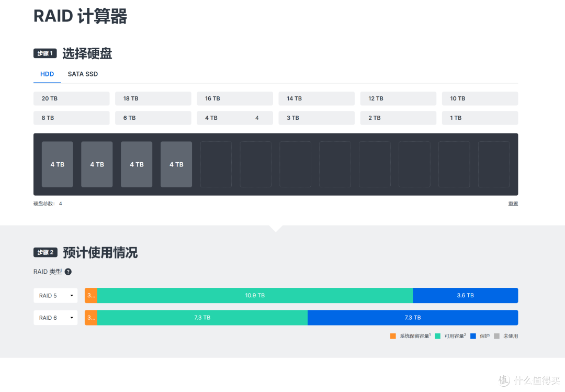Add a 16 TB drive
This screenshot has height=392, width=565.
point(235,98)
